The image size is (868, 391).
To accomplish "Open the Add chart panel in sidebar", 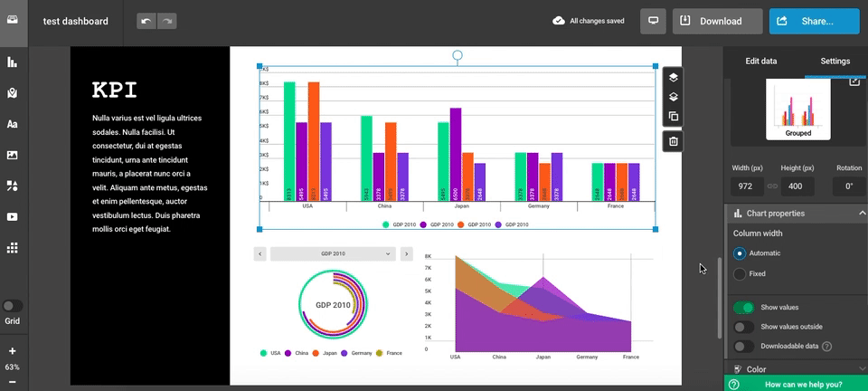I will click(x=13, y=62).
